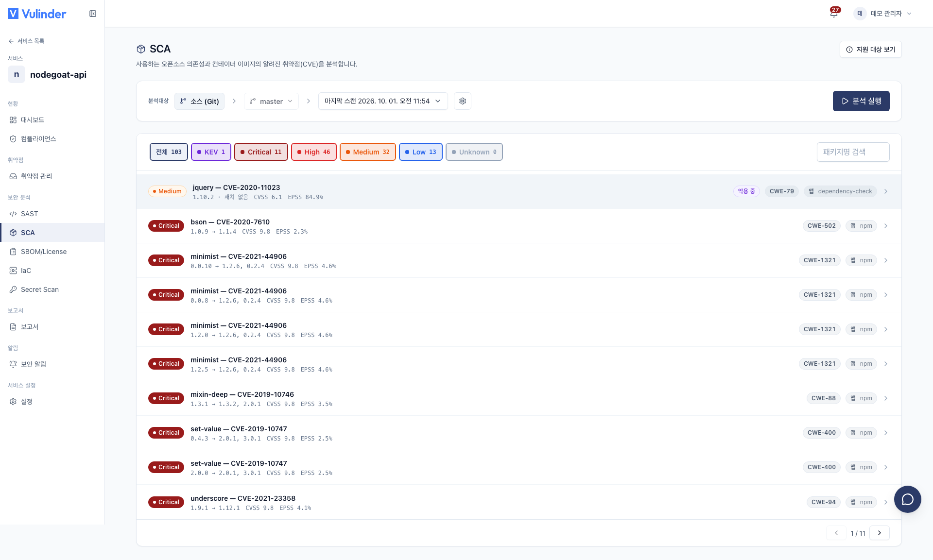Go back to 서비스 목록
Viewport: 933px width, 560px height.
pos(26,41)
